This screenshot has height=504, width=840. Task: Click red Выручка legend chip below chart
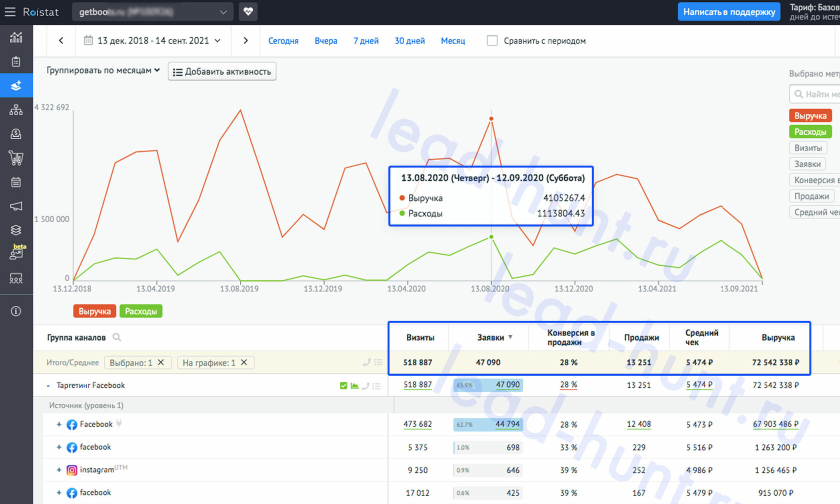point(94,311)
